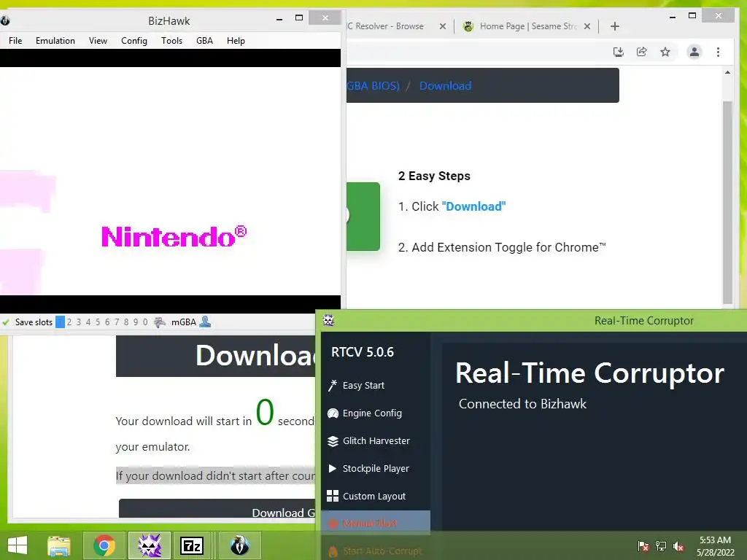747x560 pixels.
Task: Click the Real-Time Corruptor title bar icon
Action: pos(328,320)
